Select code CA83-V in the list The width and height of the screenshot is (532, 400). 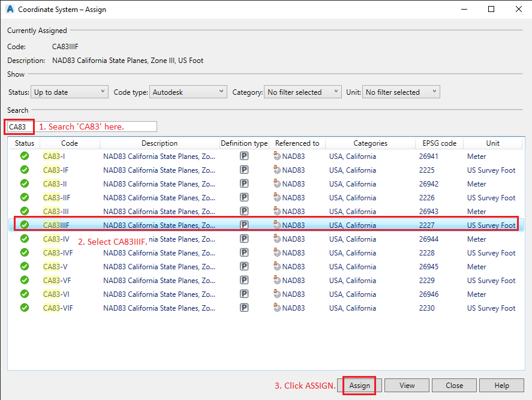pyautogui.click(x=55, y=267)
